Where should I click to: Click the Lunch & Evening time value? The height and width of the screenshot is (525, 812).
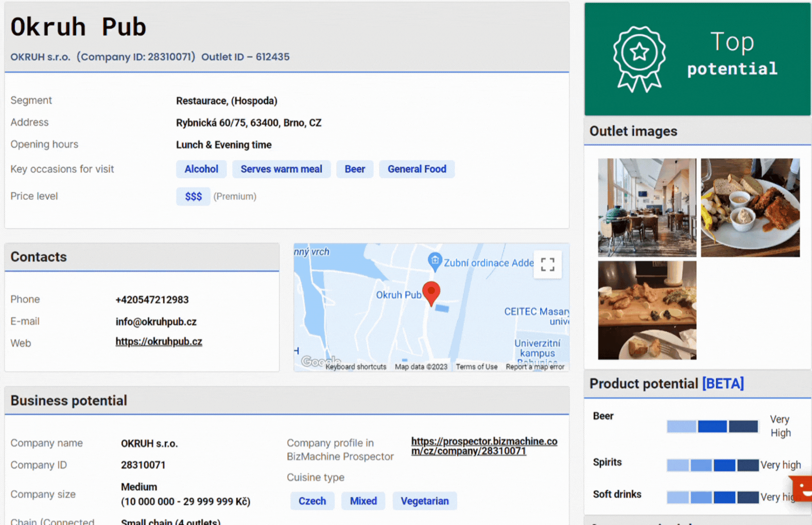pos(224,145)
